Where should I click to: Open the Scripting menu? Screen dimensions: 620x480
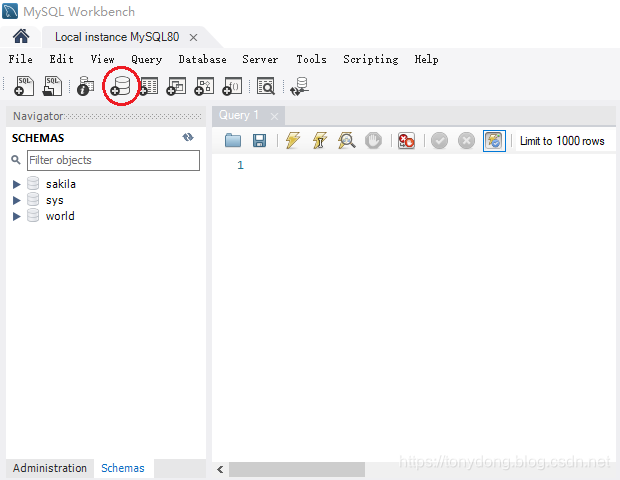370,59
